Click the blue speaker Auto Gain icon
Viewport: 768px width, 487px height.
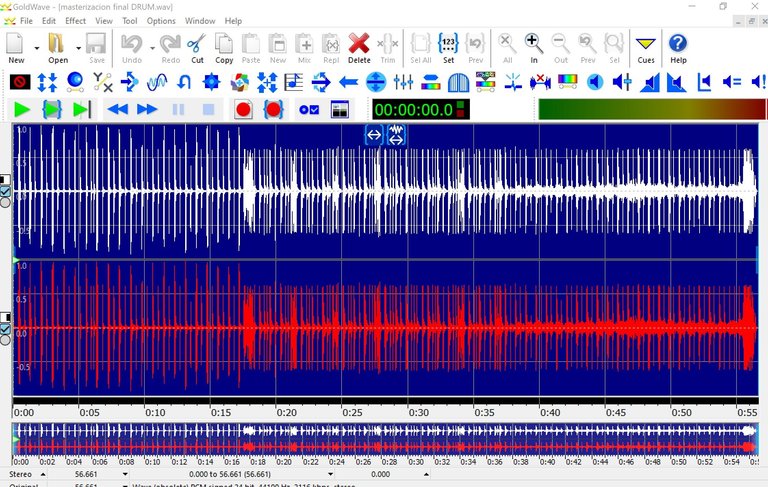(x=595, y=82)
